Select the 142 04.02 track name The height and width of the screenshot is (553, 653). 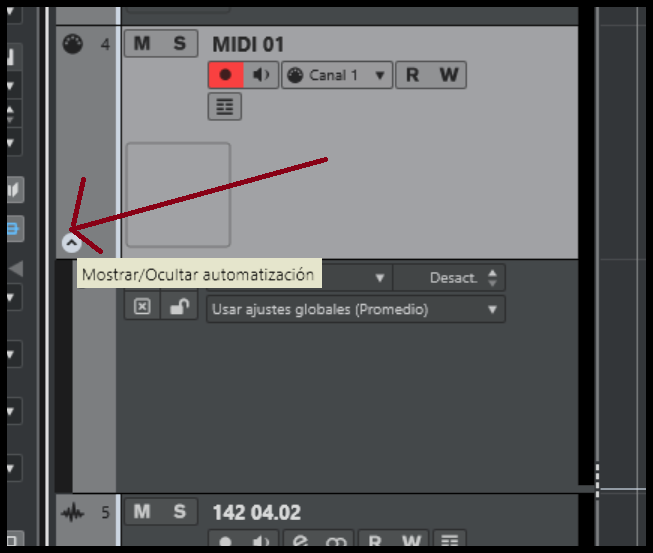257,513
